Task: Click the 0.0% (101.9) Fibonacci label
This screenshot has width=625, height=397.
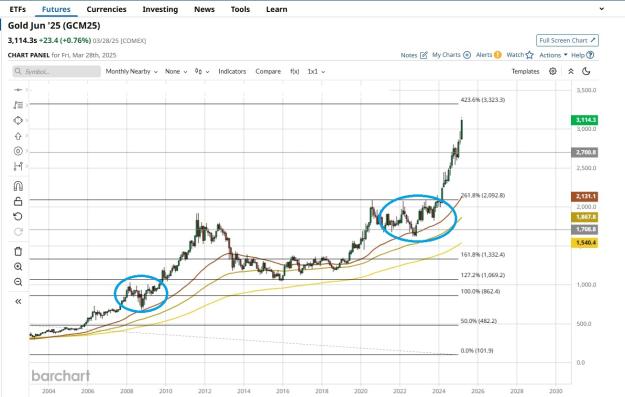Action: coord(477,350)
